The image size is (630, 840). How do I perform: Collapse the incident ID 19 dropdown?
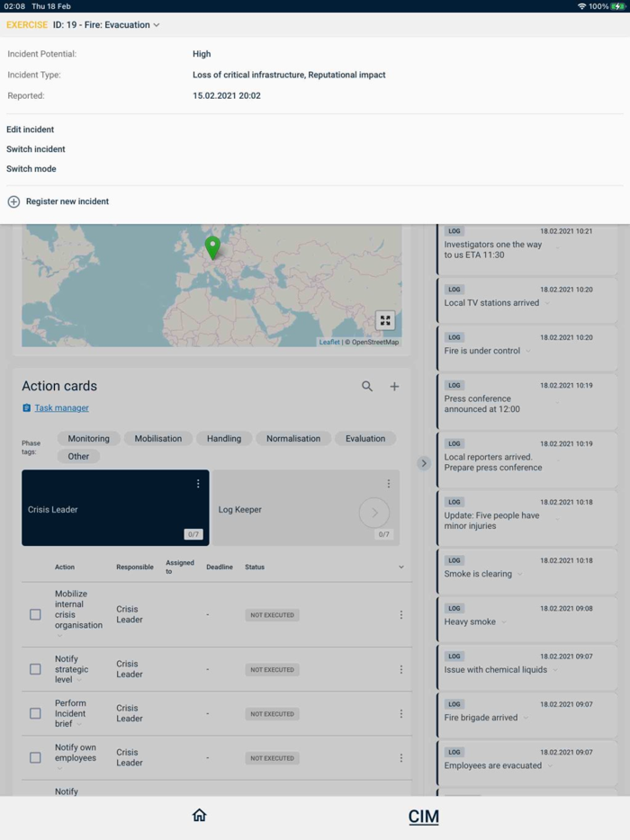pyautogui.click(x=157, y=25)
